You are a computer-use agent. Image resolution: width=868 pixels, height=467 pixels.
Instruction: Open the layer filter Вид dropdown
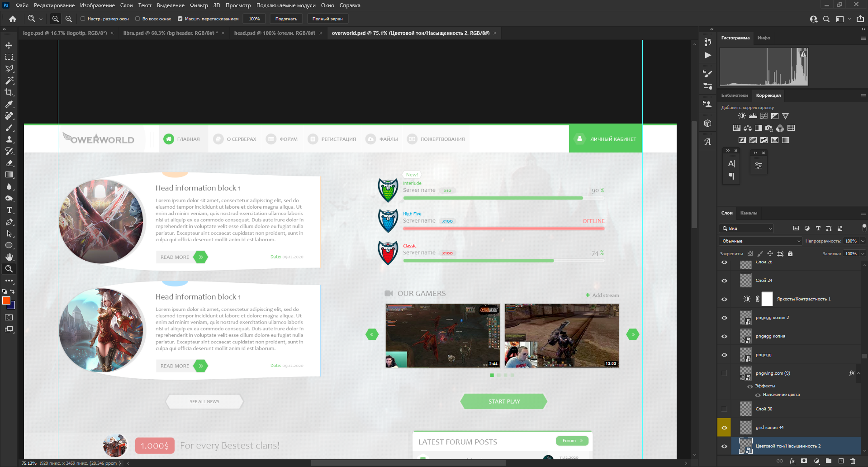tap(747, 229)
